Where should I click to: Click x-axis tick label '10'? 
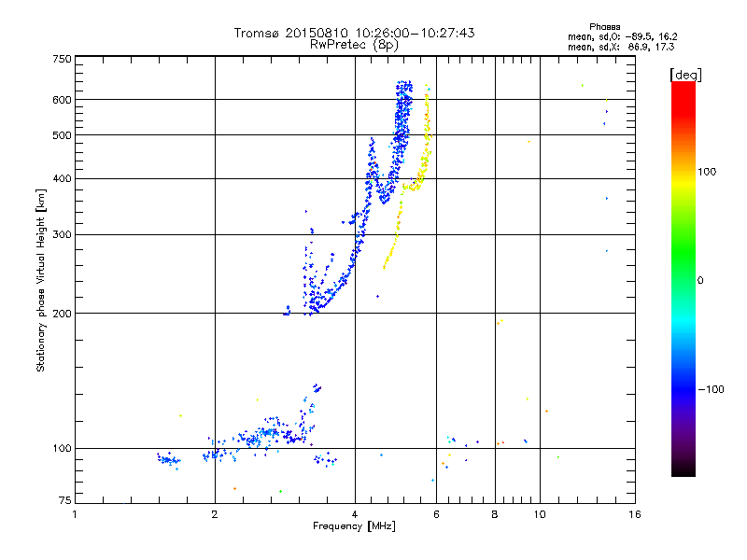pos(540,514)
